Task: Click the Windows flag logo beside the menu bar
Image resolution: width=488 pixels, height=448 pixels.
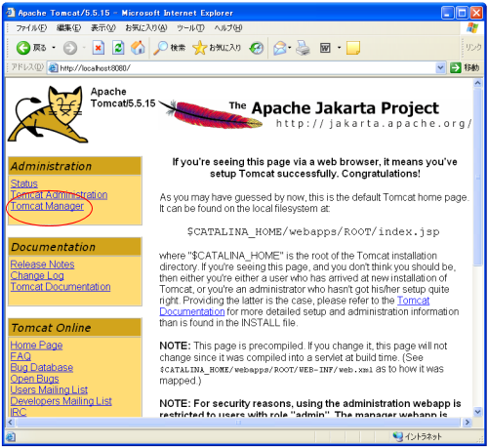Action: 472,28
